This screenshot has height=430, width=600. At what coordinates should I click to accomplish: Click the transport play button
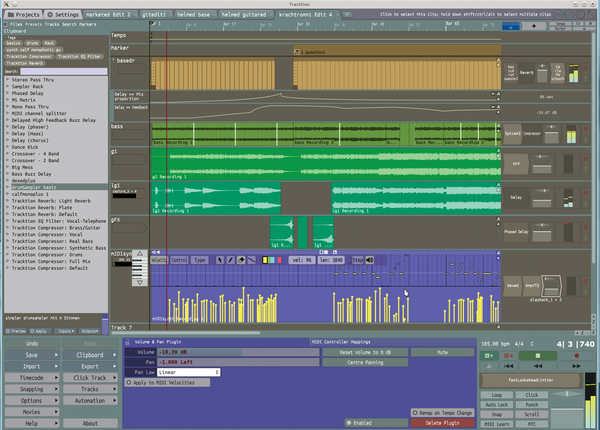click(489, 356)
